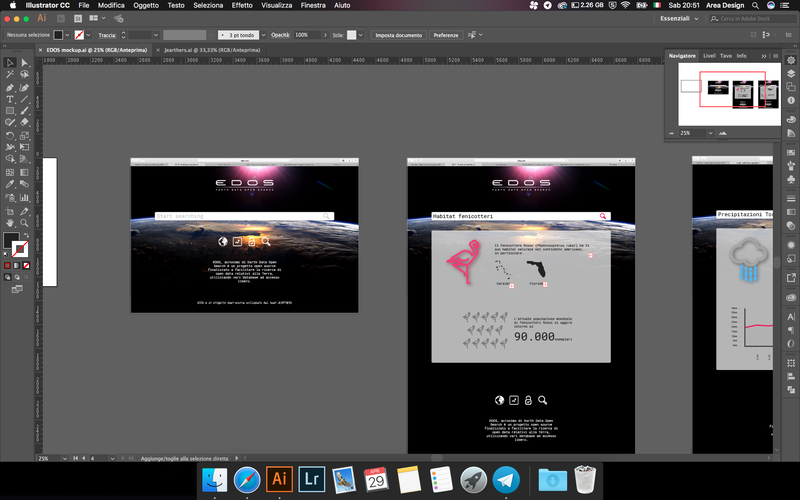Switch to the Livelli panel tab
800x500 pixels.
tap(709, 56)
